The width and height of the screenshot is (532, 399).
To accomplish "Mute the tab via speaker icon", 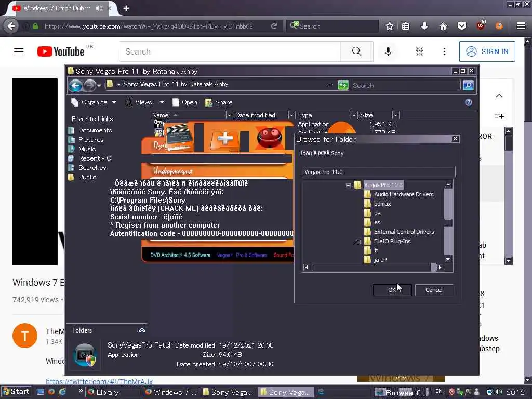I will tap(99, 8).
